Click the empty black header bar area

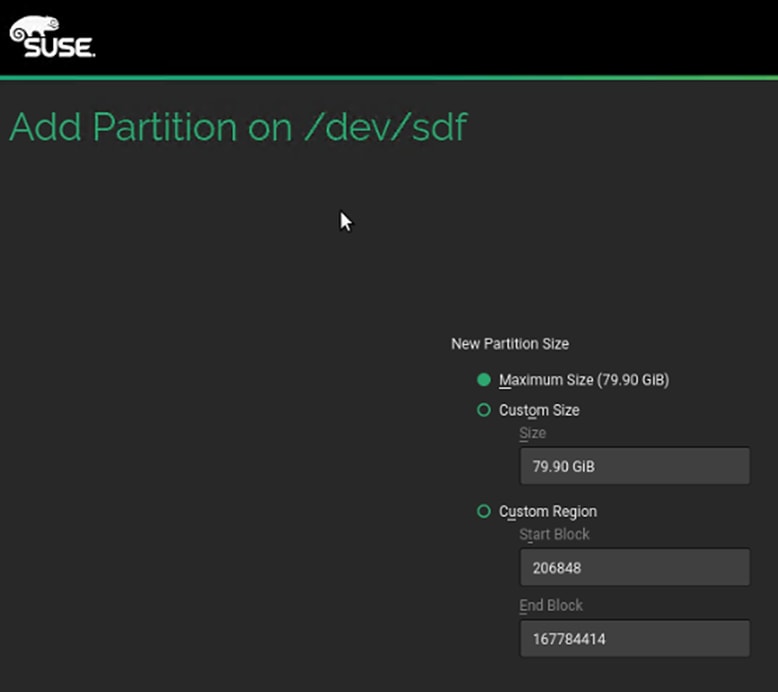pos(450,36)
